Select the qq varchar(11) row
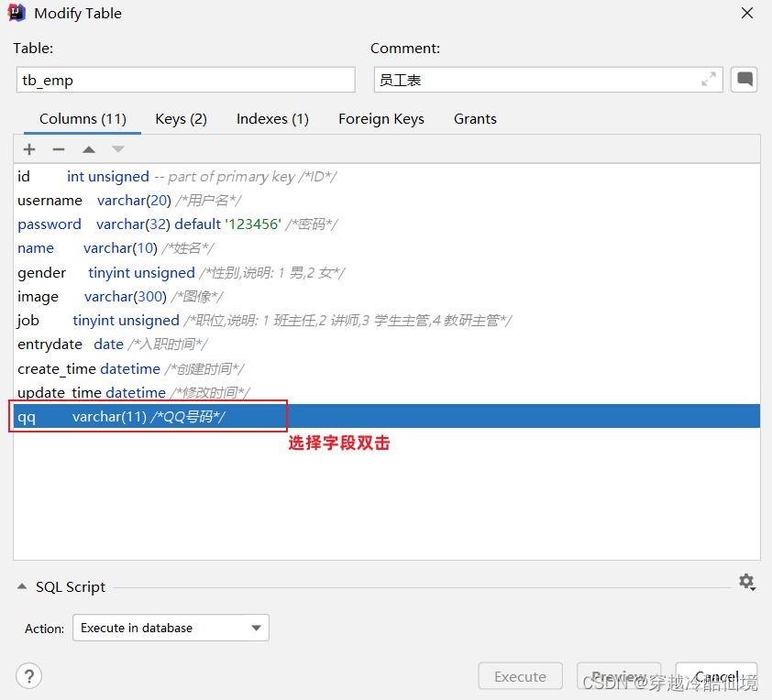Viewport: 772px width, 700px height. pos(387,416)
